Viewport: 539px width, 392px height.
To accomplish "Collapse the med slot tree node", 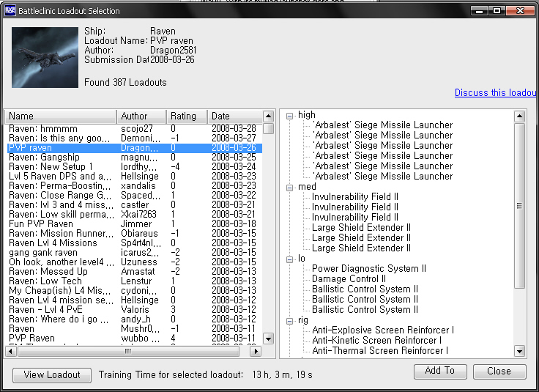I will [290, 188].
